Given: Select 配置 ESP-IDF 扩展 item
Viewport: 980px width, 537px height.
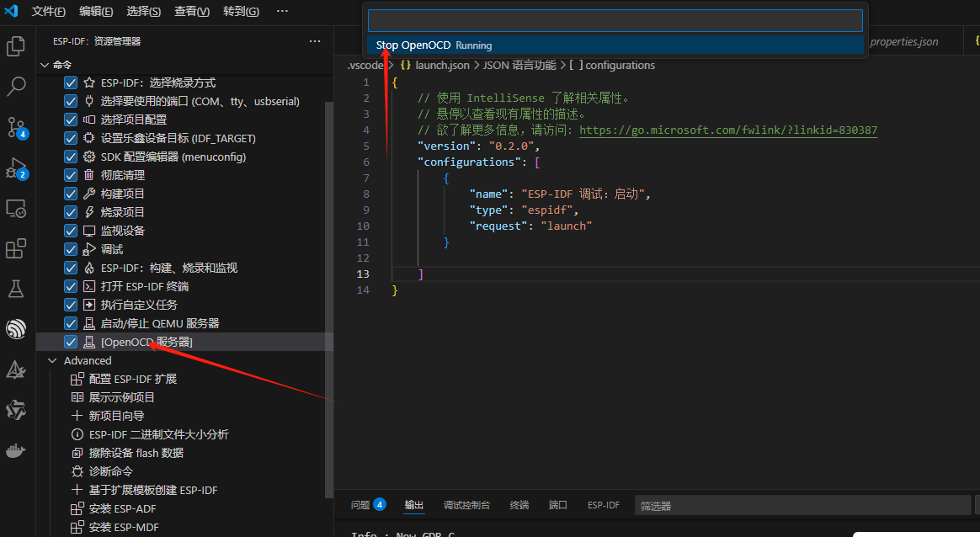Looking at the screenshot, I should click(132, 379).
